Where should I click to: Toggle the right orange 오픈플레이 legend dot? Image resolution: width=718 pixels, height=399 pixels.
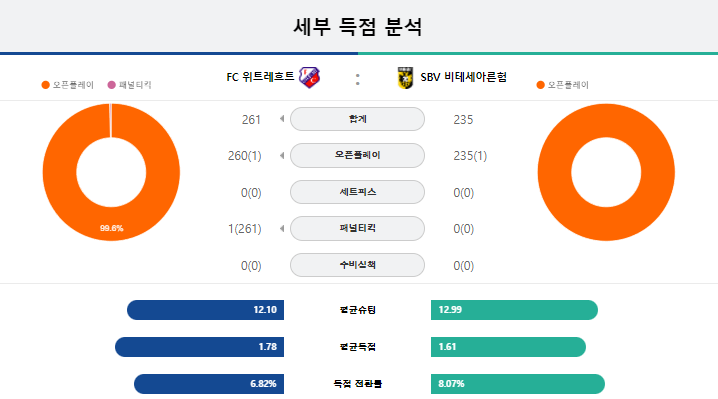pos(540,85)
